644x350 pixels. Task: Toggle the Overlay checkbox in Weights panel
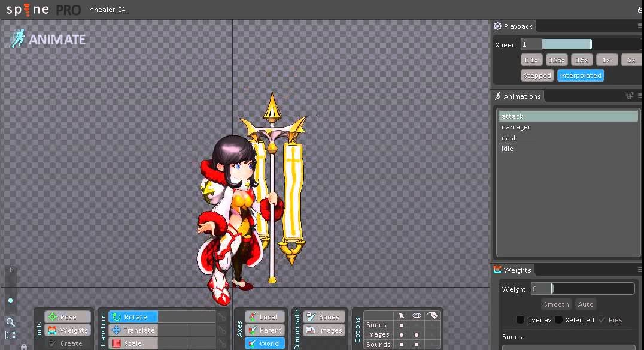tap(520, 319)
